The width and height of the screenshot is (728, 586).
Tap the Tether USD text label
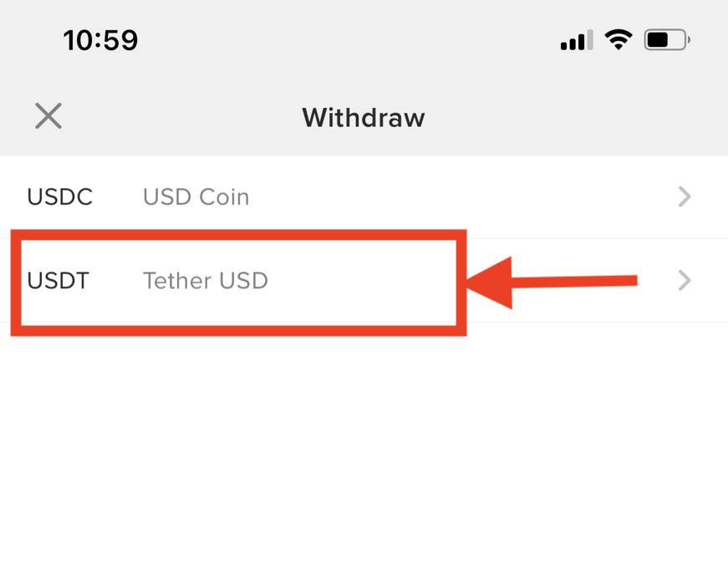click(x=205, y=281)
